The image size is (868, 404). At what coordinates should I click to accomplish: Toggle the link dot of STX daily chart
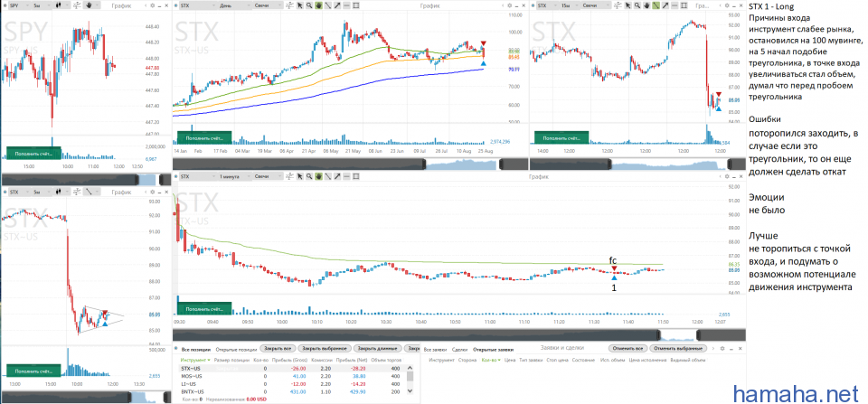[175, 5]
